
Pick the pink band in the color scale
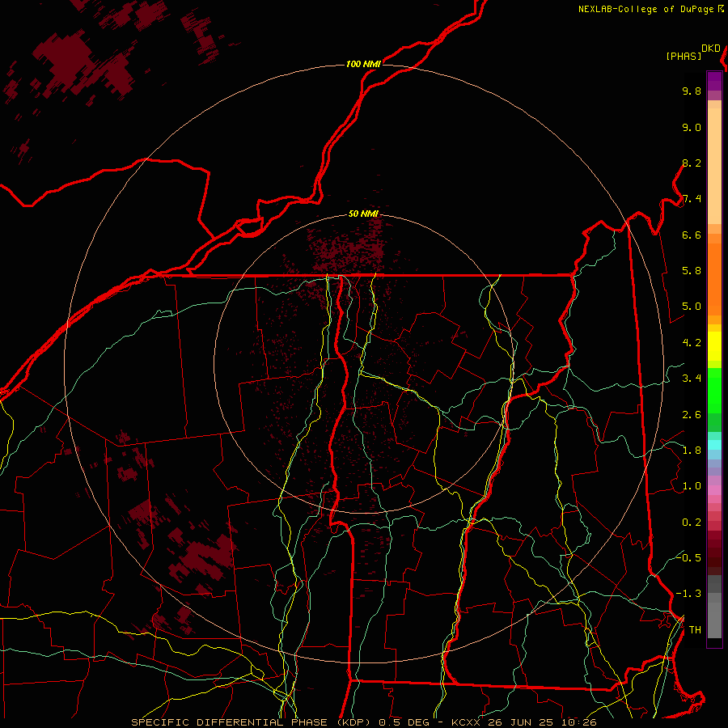click(714, 490)
